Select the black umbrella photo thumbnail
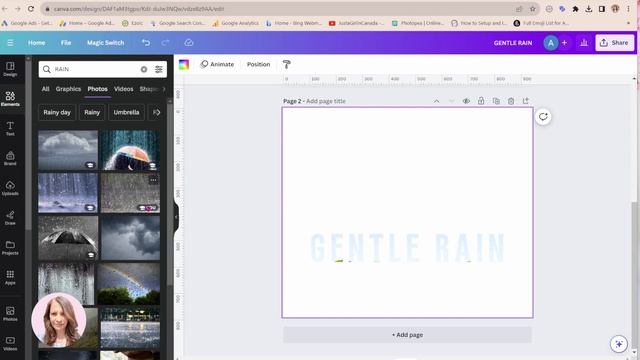 coord(68,238)
